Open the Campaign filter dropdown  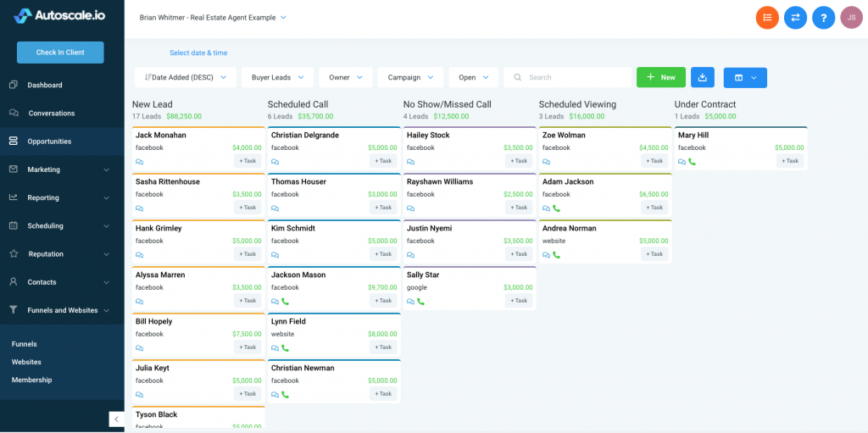pyautogui.click(x=410, y=77)
